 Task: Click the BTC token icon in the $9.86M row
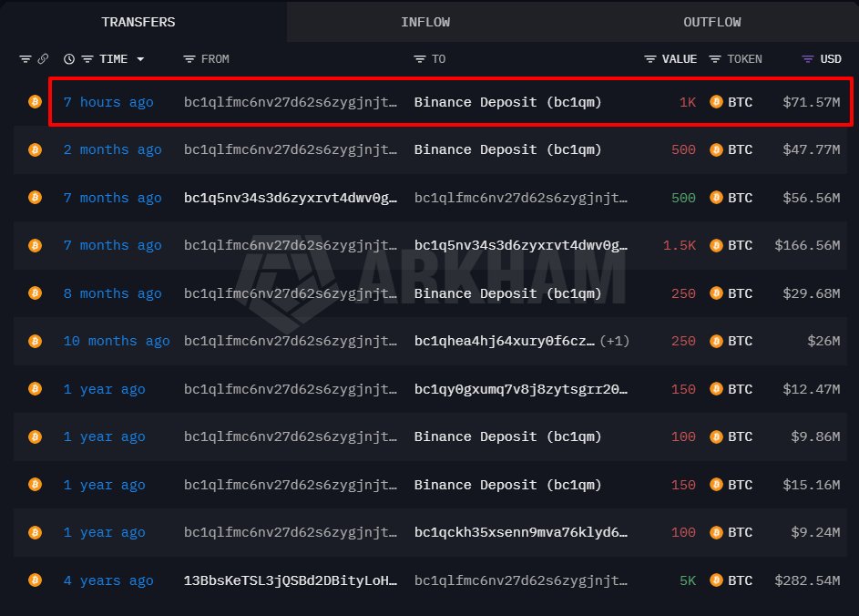(716, 436)
